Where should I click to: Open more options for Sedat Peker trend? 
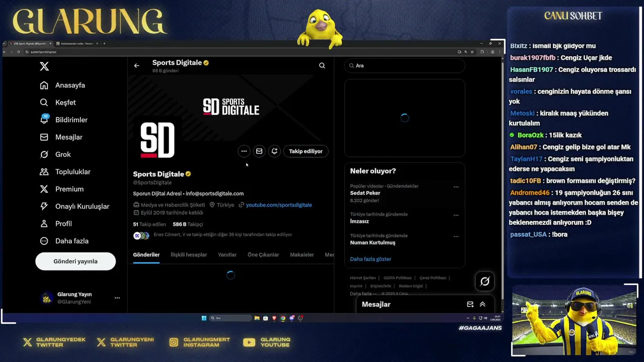point(456,187)
